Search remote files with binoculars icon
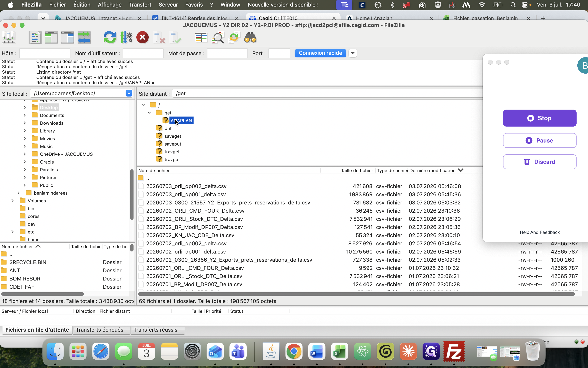Viewport: 588px width, 368px height. click(x=250, y=38)
